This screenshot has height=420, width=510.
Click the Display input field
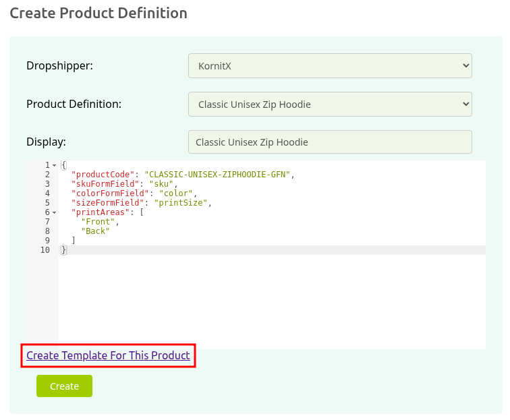pyautogui.click(x=330, y=142)
